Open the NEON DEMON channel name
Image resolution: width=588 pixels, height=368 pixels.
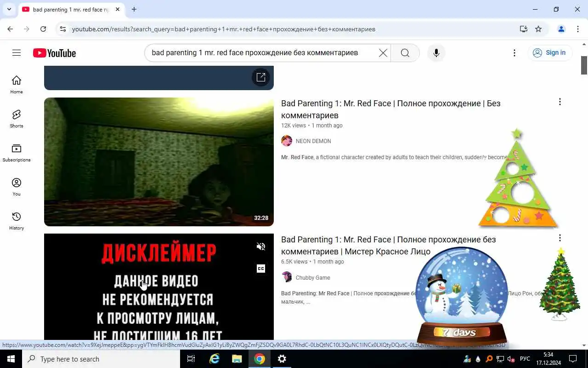[313, 141]
